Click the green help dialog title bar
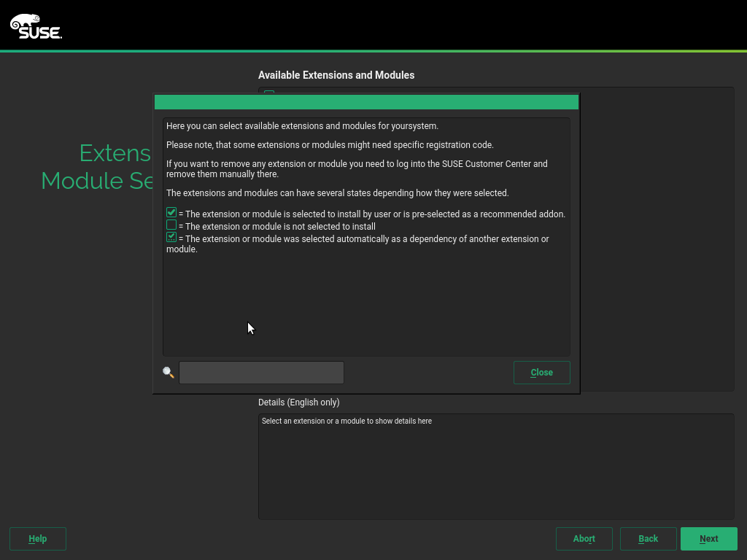The image size is (747, 560). coord(366,102)
